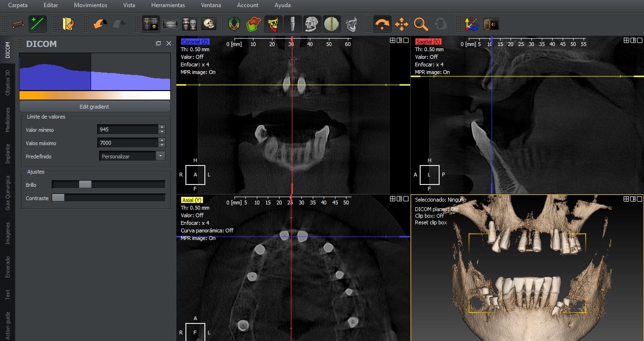Select the magnifying glass zoom tool
This screenshot has height=341, width=644.
[421, 24]
